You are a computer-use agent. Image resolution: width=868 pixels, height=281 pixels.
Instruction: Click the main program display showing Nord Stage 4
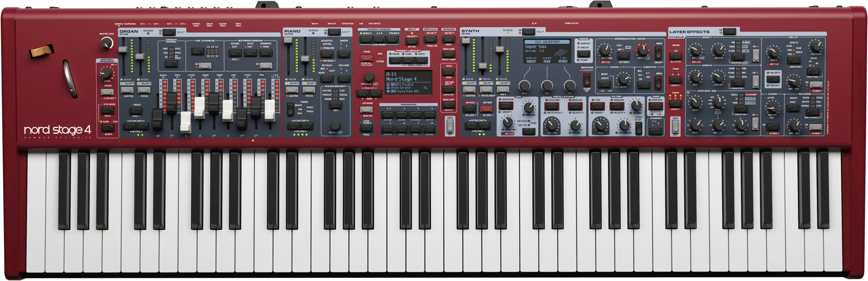click(x=408, y=82)
